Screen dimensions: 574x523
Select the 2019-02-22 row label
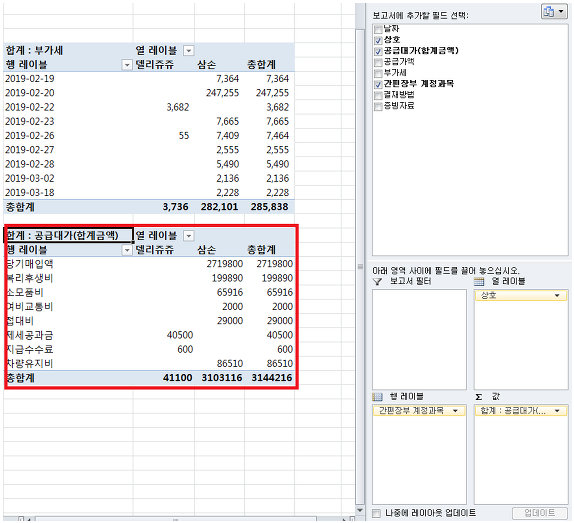point(30,107)
